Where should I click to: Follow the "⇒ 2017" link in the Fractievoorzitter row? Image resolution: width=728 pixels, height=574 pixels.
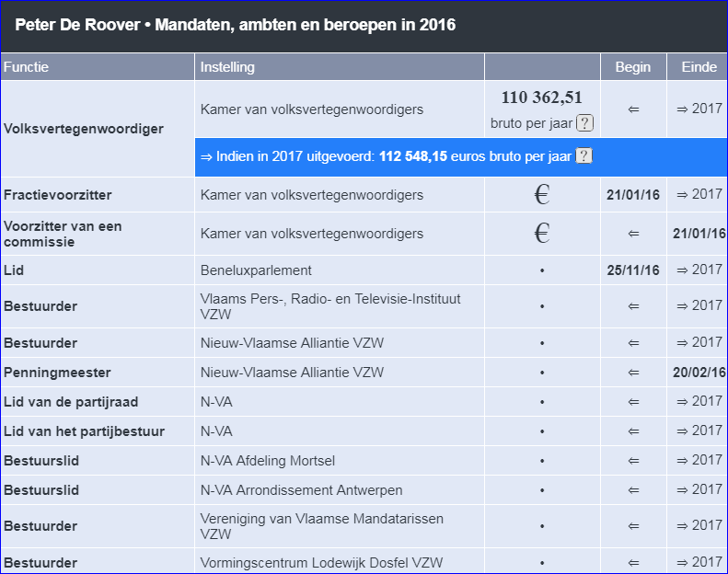(x=699, y=194)
